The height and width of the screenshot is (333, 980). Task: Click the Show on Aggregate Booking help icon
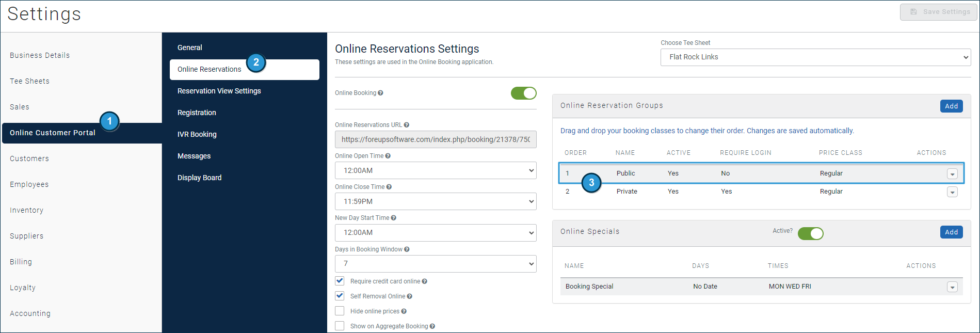(432, 326)
